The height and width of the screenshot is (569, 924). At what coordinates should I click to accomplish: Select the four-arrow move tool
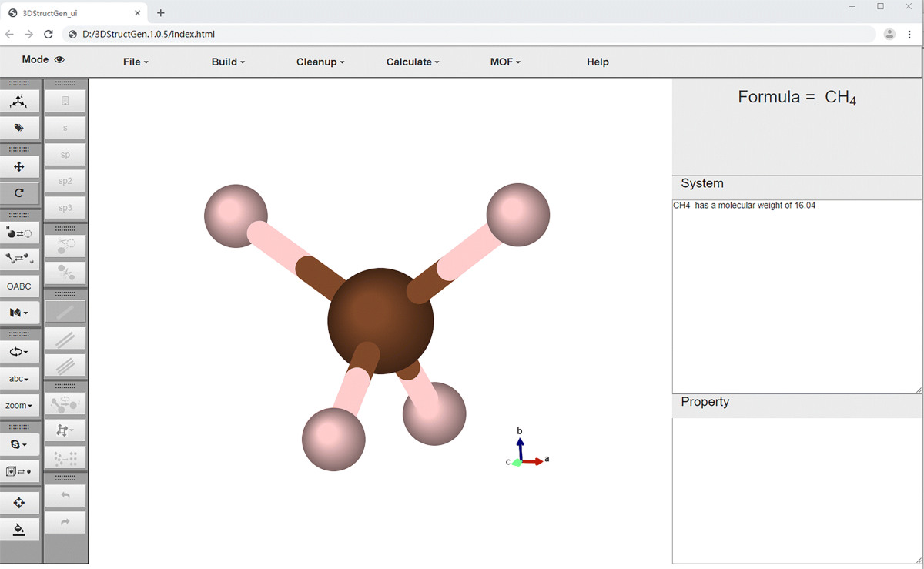(x=19, y=167)
